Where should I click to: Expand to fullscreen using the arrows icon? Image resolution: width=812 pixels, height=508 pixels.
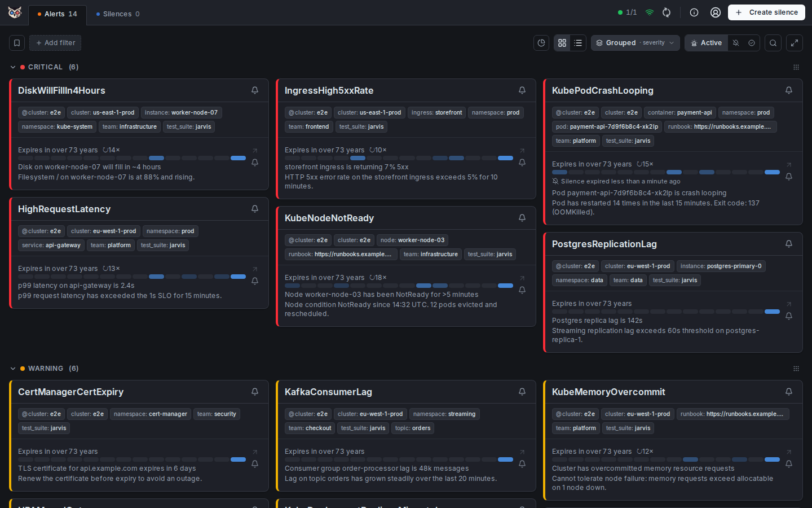point(795,43)
